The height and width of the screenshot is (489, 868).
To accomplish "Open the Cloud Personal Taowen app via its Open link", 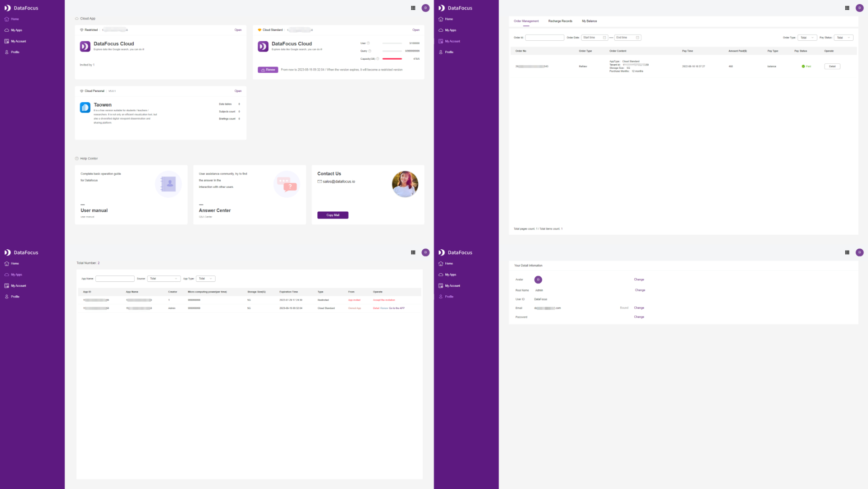I will 238,91.
